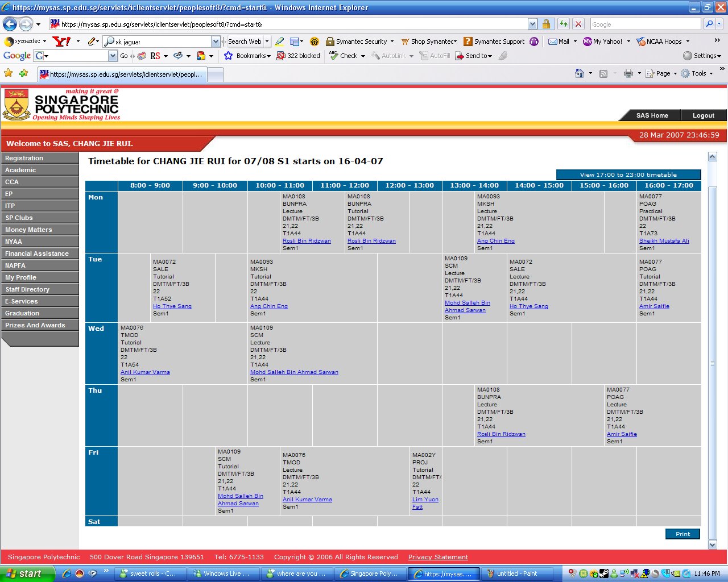
Task: Open the Privacy Statement link
Action: pyautogui.click(x=438, y=557)
